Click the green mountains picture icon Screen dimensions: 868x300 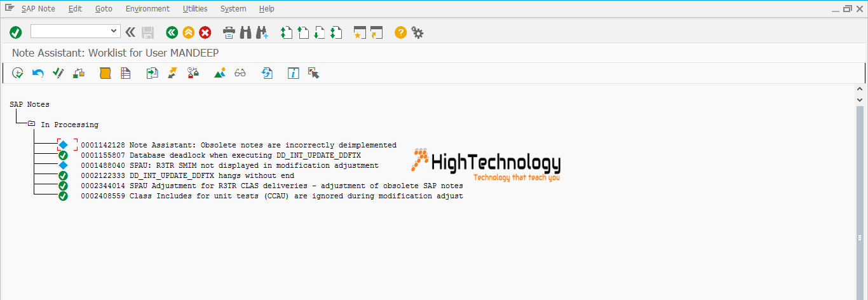pyautogui.click(x=220, y=73)
